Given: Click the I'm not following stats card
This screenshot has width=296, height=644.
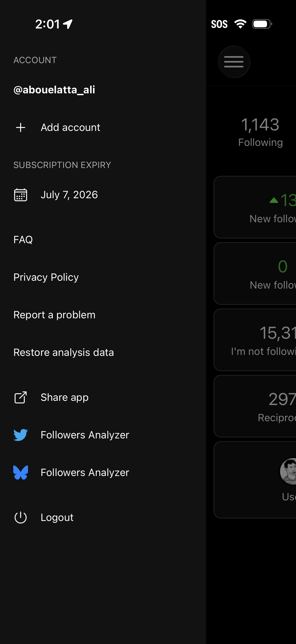Looking at the screenshot, I should [x=262, y=340].
